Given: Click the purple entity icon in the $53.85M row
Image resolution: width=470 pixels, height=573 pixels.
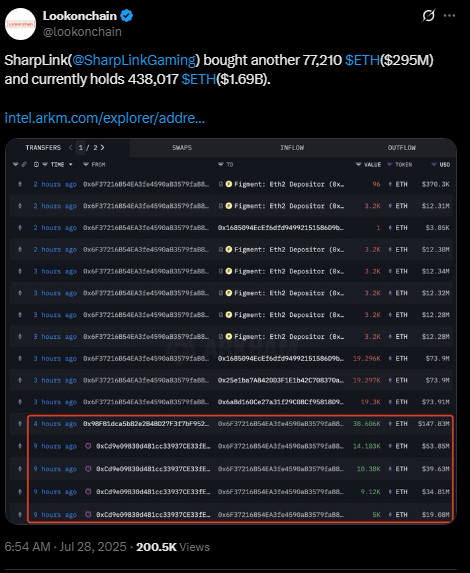Looking at the screenshot, I should tap(88, 446).
